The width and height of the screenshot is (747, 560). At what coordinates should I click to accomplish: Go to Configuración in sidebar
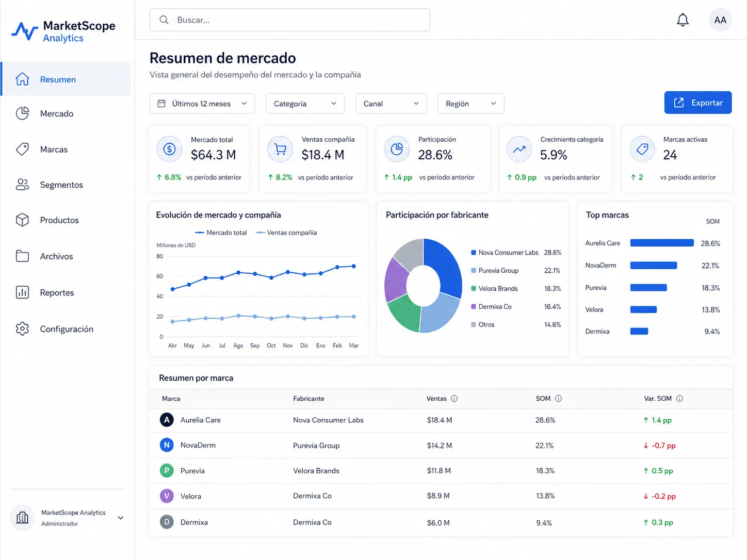[66, 329]
